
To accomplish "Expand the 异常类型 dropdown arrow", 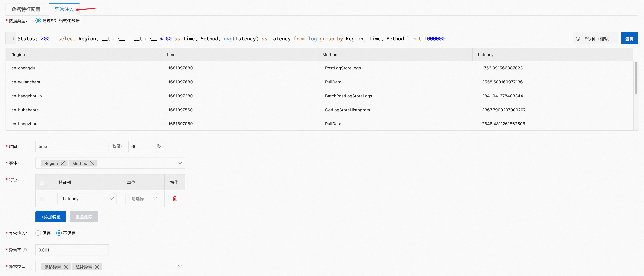I will (180, 267).
